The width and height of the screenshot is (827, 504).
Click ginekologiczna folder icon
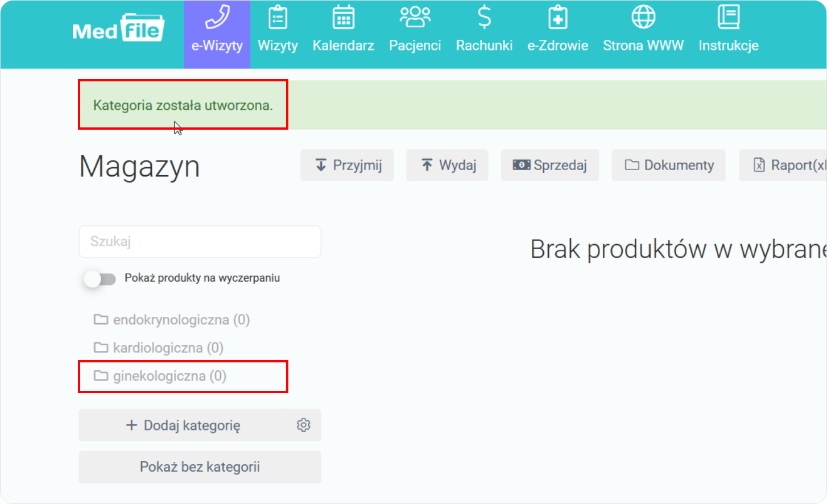click(101, 376)
